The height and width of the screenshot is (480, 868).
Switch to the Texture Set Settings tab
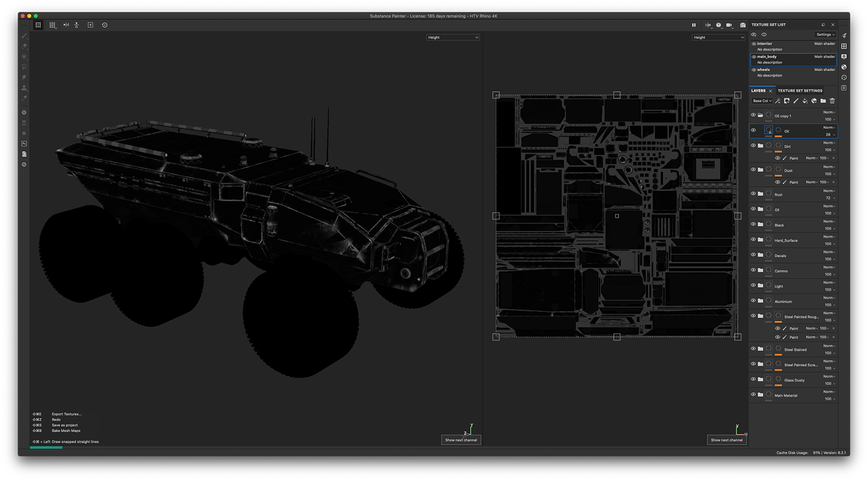(x=800, y=91)
